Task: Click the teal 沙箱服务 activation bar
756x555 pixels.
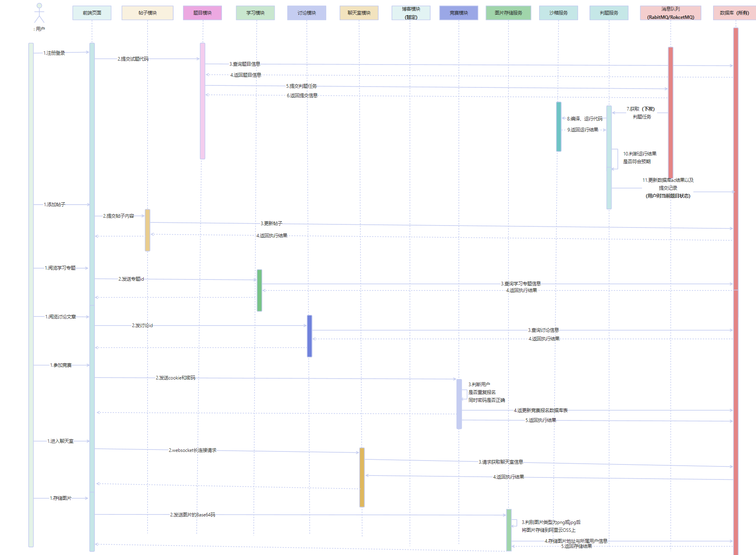Action: [558, 127]
